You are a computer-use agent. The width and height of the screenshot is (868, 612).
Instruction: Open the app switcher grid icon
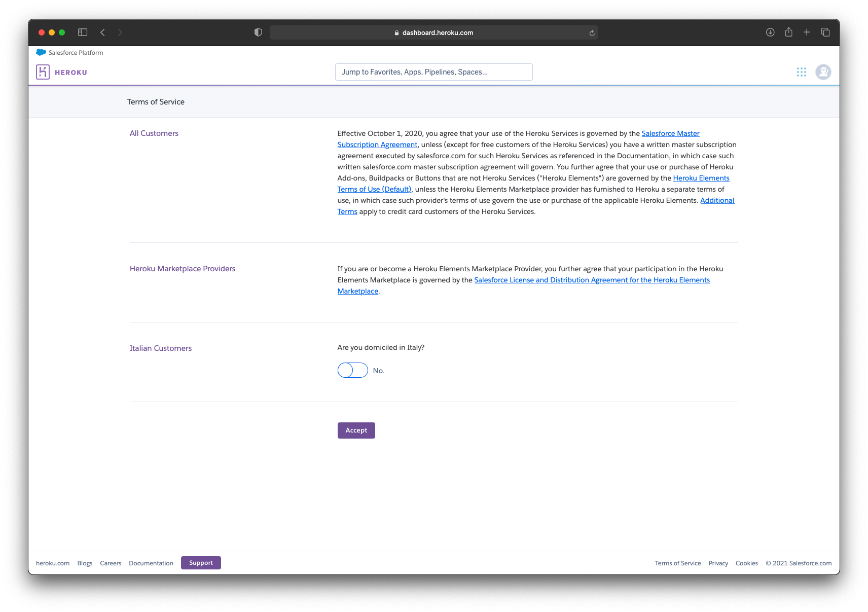point(801,72)
